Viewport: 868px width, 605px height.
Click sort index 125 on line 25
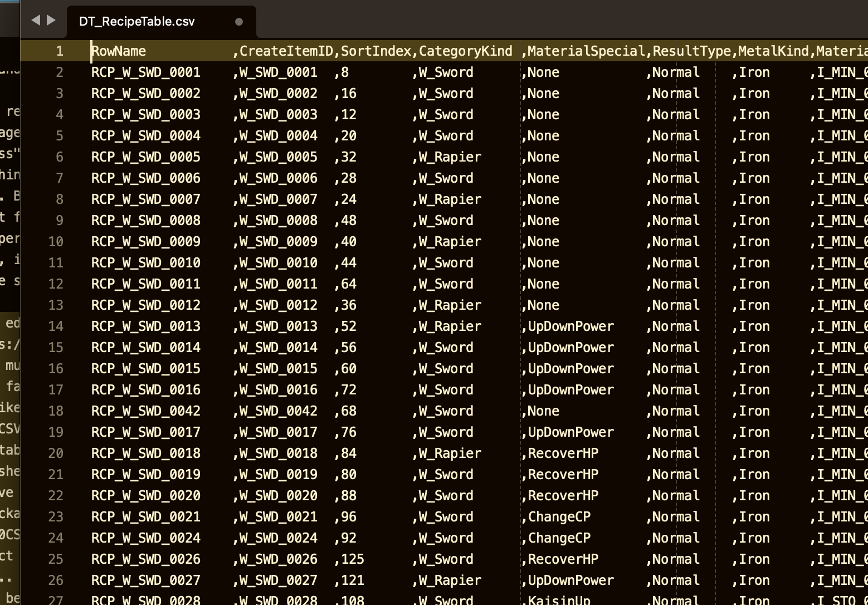pyautogui.click(x=353, y=559)
